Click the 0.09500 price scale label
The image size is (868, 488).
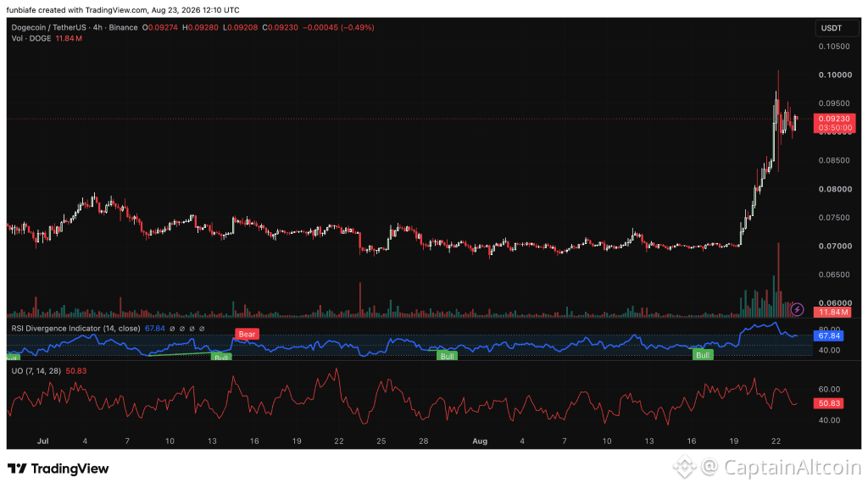point(834,103)
